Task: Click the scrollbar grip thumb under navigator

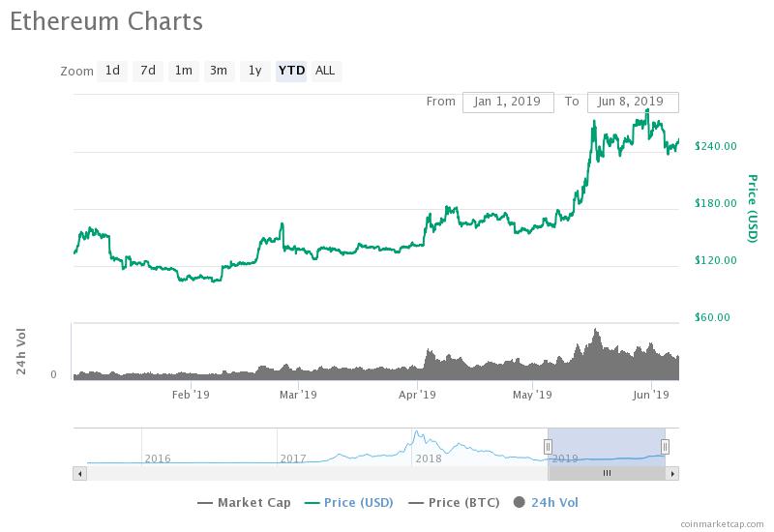Action: 607,473
